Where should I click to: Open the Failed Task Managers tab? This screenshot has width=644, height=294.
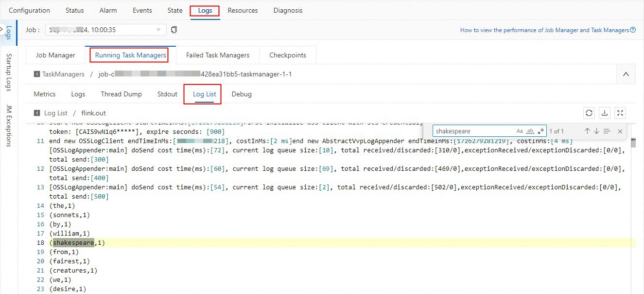pos(218,55)
